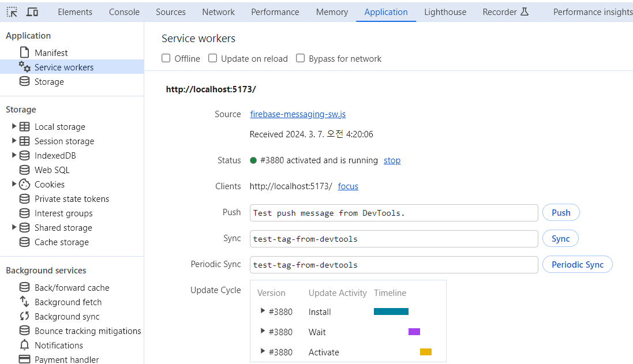Expand the Local storage tree
The height and width of the screenshot is (364, 633).
pyautogui.click(x=14, y=126)
